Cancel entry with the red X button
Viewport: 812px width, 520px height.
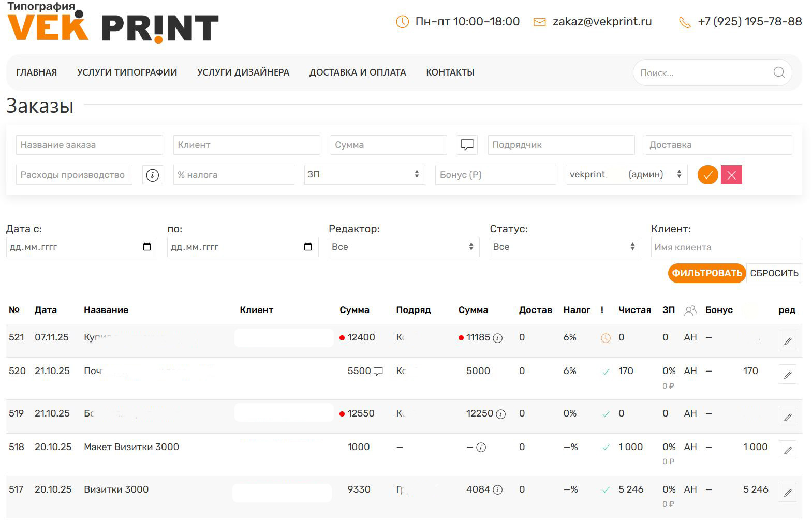click(731, 175)
